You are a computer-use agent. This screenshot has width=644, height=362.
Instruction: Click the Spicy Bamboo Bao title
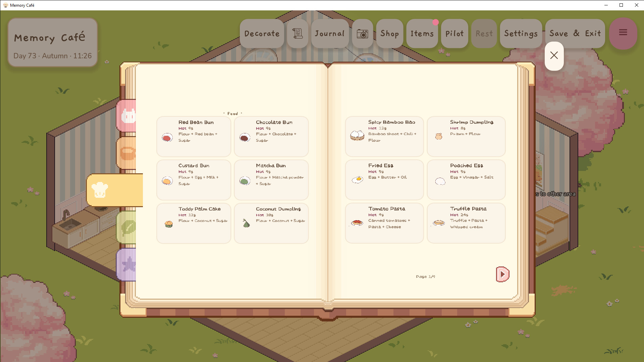click(391, 122)
